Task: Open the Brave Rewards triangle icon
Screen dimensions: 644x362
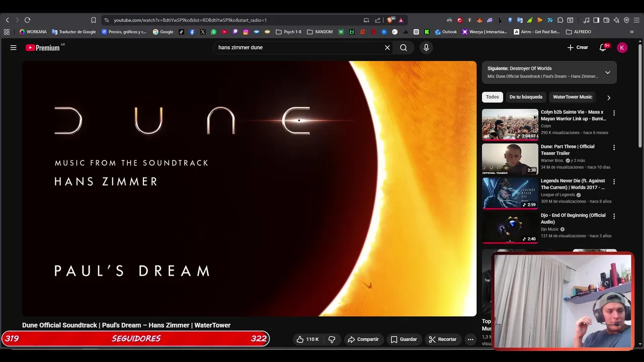Action: pos(400,20)
